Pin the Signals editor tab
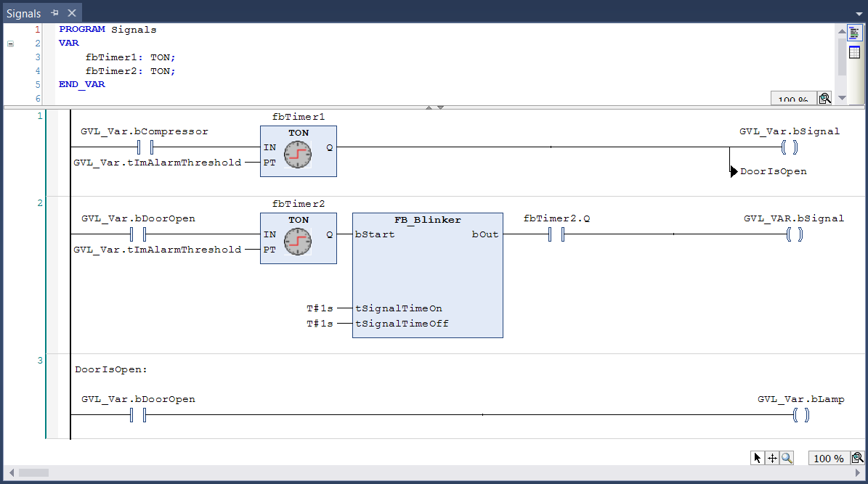Viewport: 868px width, 484px height. click(55, 13)
